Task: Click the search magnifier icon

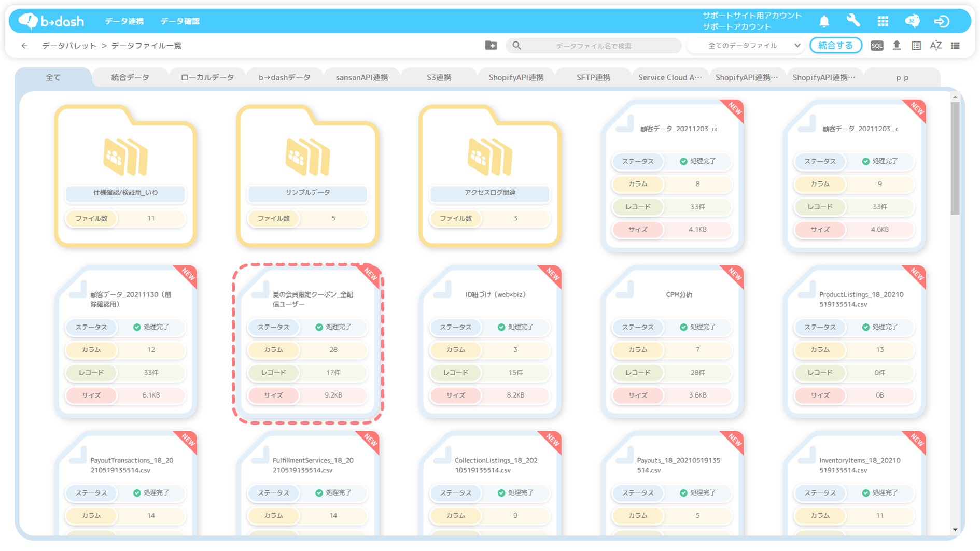Action: click(516, 46)
